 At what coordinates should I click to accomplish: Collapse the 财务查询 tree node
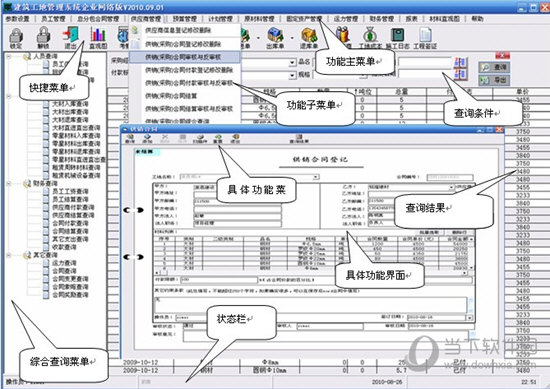tap(8, 183)
